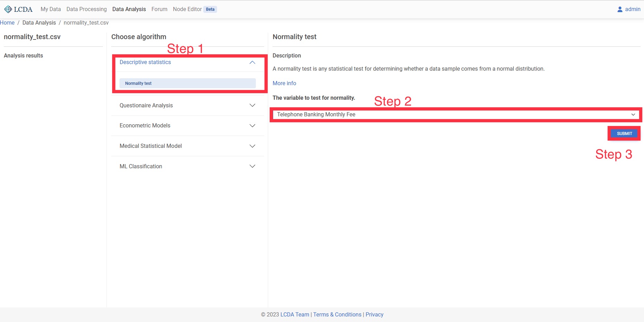The image size is (644, 322).
Task: Open the Forum page
Action: click(159, 9)
